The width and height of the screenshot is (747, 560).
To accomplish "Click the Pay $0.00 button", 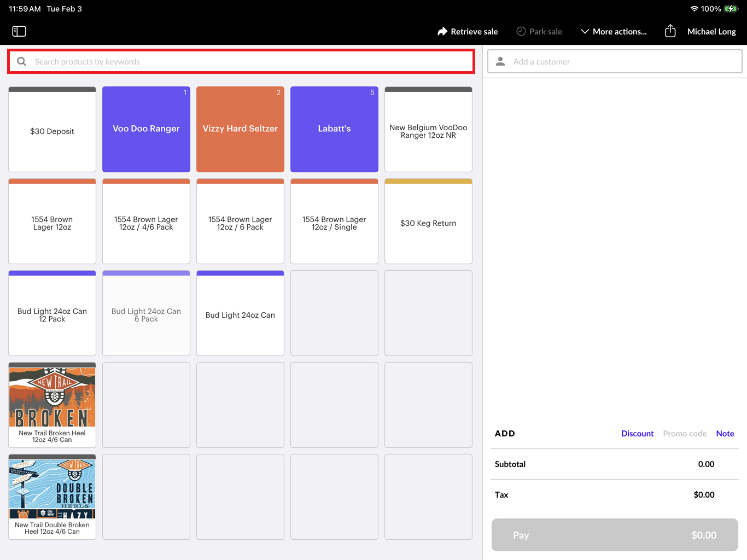I will coord(615,535).
